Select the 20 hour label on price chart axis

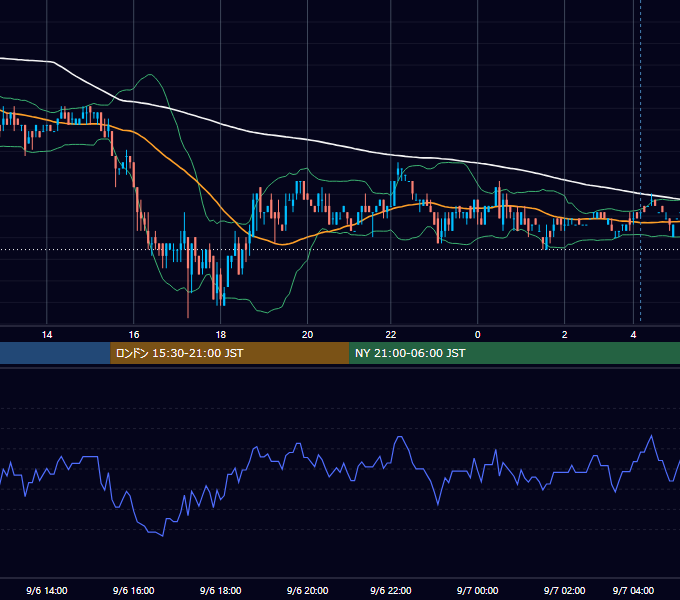[x=307, y=335]
